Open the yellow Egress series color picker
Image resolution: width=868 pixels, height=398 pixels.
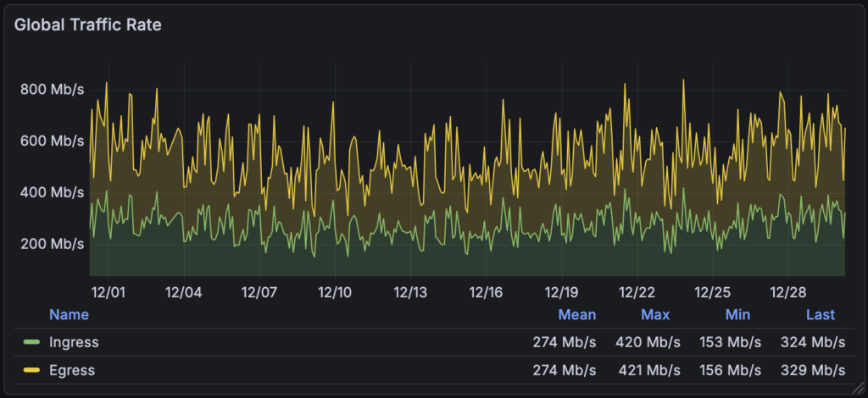coord(32,371)
